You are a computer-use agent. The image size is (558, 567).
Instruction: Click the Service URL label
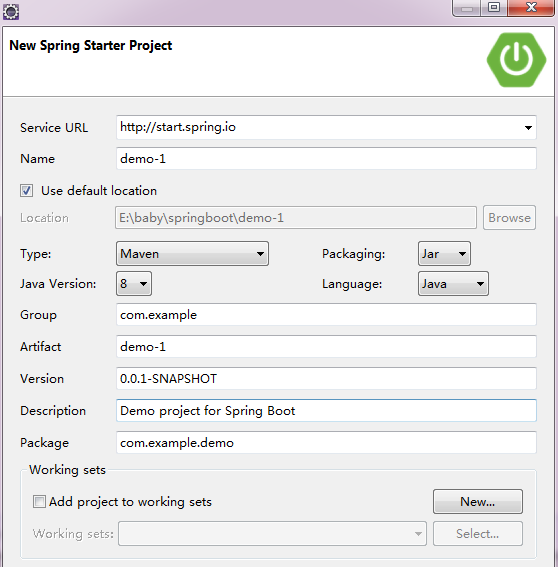pyautogui.click(x=54, y=128)
